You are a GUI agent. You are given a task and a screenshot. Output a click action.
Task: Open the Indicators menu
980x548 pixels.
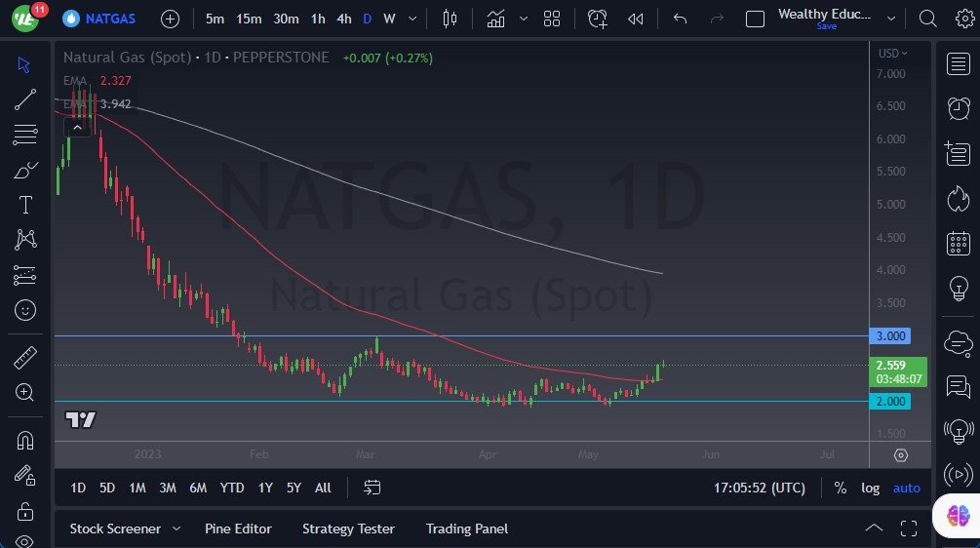pyautogui.click(x=495, y=19)
